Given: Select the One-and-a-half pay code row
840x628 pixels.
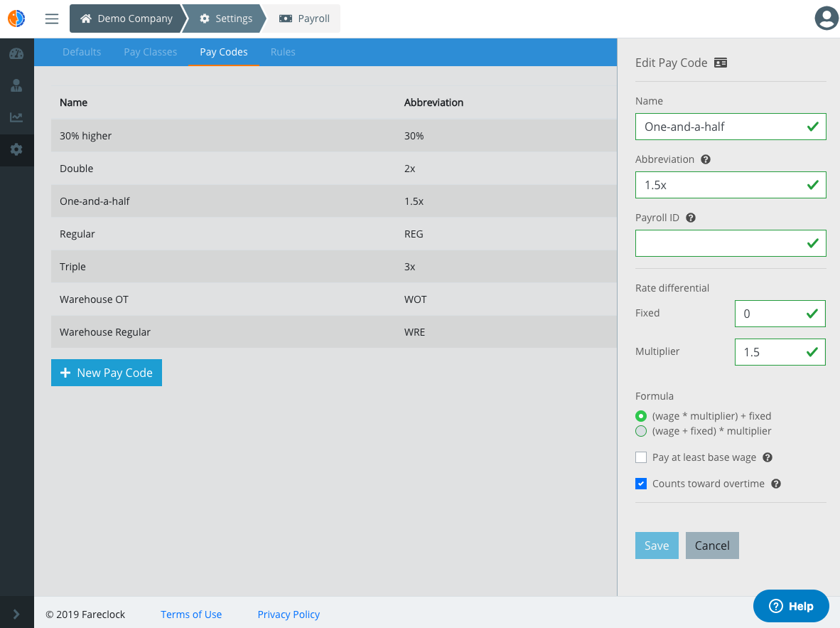Looking at the screenshot, I should coord(334,201).
